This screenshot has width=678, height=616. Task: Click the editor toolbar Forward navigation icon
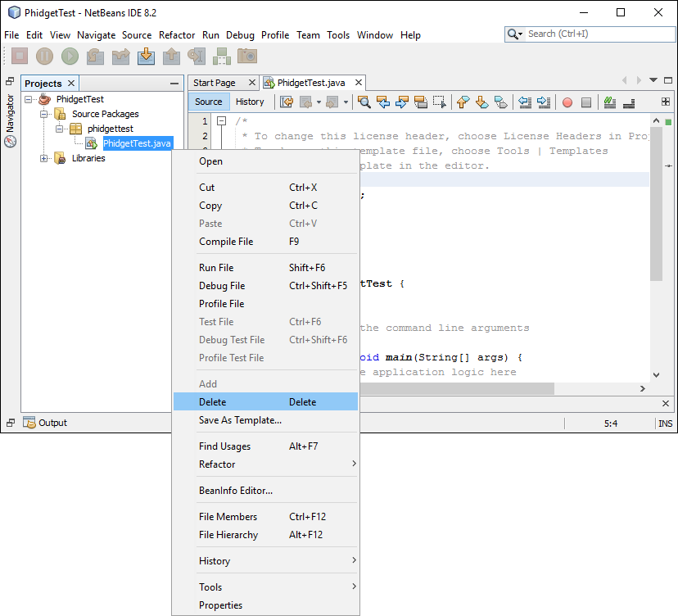[332, 102]
